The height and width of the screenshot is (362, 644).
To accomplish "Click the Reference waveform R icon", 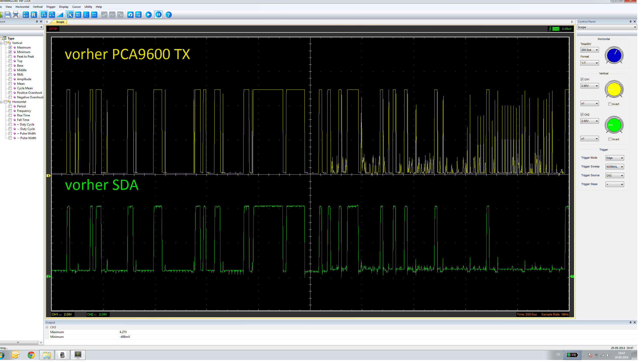I will [x=34, y=15].
